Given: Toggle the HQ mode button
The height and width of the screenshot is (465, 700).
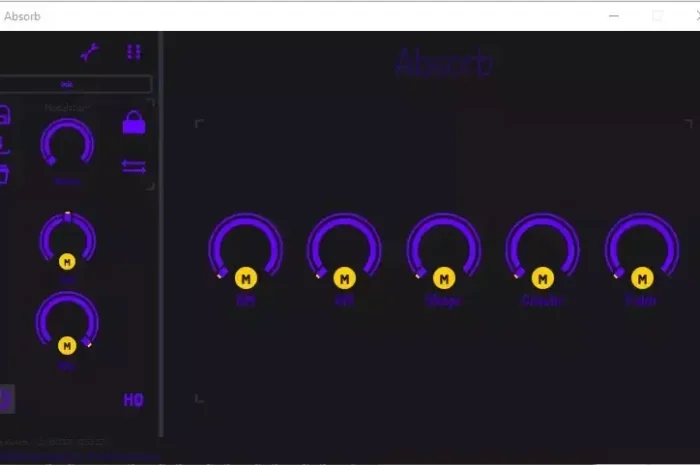Looking at the screenshot, I should coord(133,400).
